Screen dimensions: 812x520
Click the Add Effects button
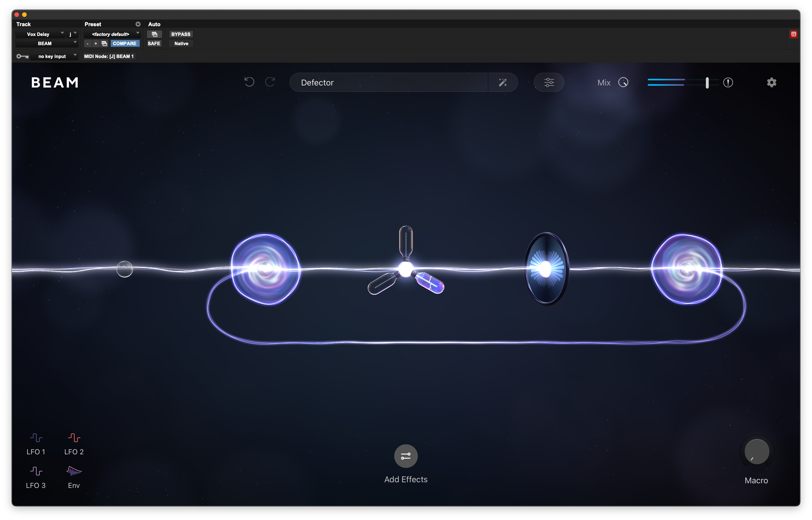(x=406, y=456)
